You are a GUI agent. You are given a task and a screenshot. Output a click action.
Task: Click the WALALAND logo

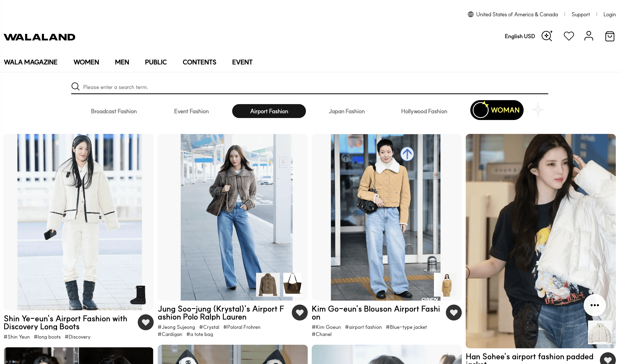coord(39,37)
